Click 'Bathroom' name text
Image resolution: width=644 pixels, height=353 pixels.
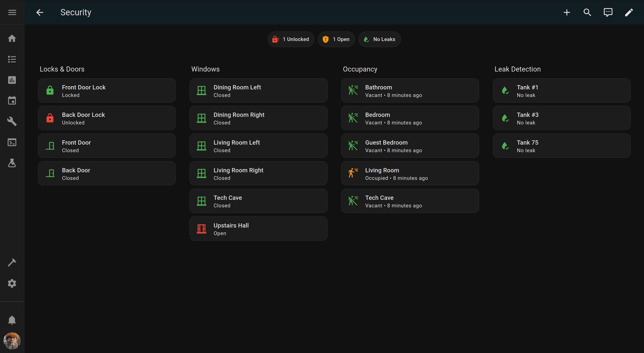[x=378, y=87]
